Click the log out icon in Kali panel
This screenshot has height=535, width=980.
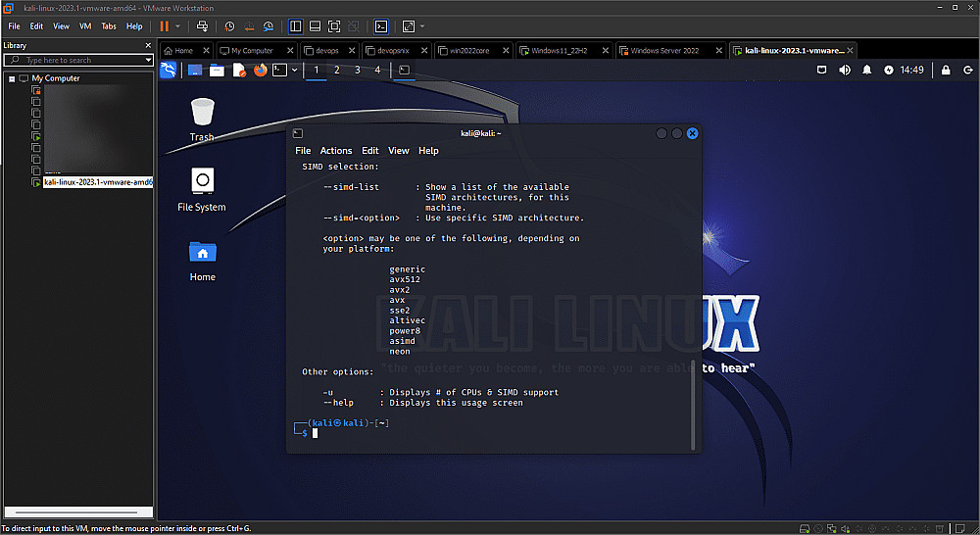tap(968, 70)
